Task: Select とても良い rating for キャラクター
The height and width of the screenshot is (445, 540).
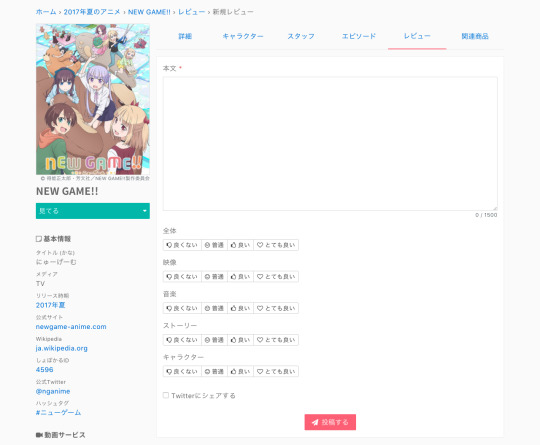Action: [x=276, y=371]
